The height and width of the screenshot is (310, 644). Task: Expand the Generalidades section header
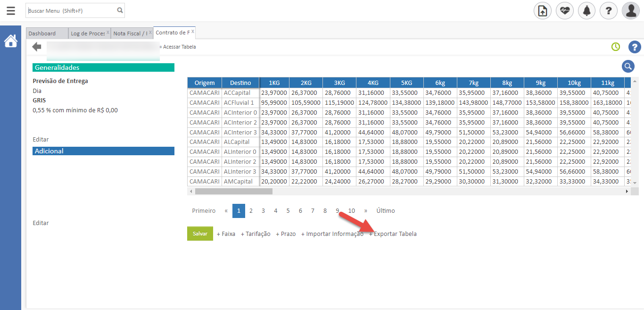click(104, 67)
